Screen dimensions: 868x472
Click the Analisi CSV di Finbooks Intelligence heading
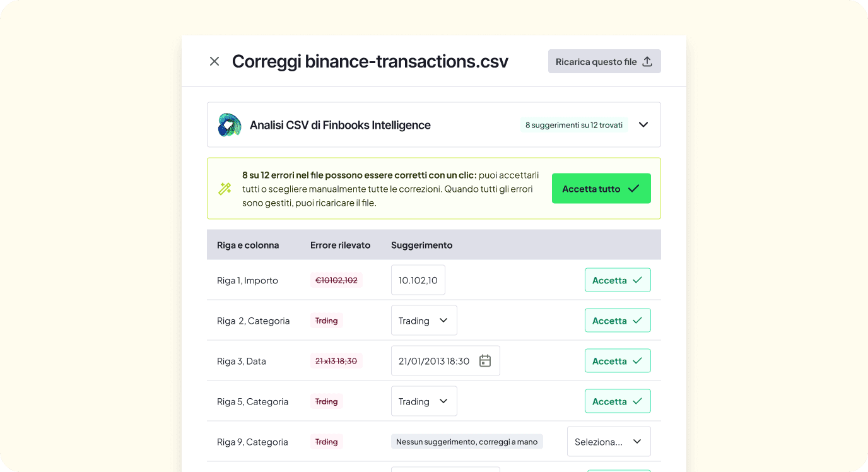[x=340, y=125]
